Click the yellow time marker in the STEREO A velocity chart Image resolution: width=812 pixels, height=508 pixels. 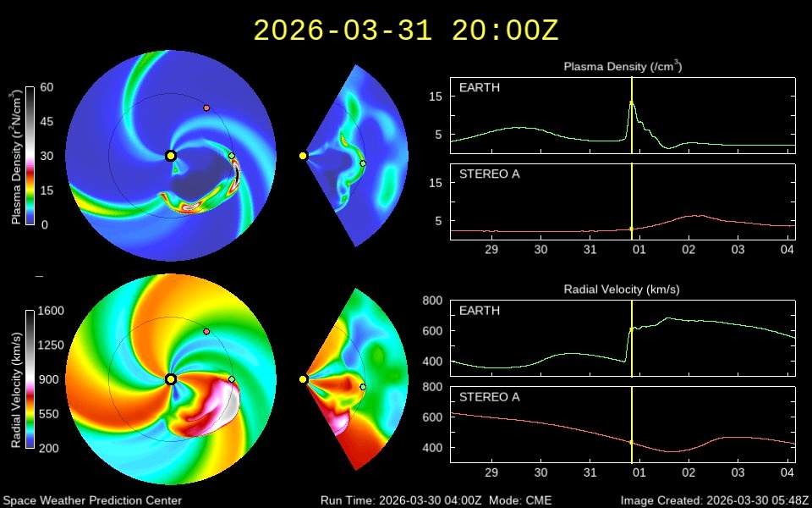pos(632,442)
